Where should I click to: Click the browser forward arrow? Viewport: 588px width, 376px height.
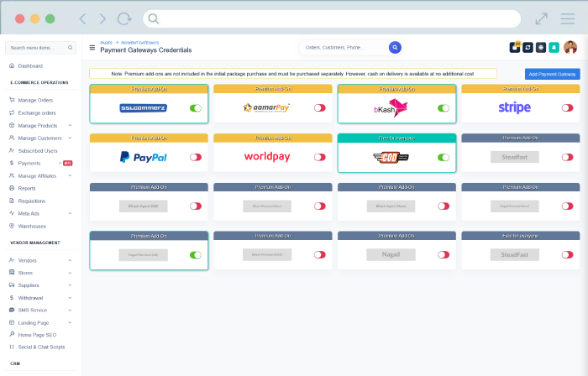[x=102, y=18]
